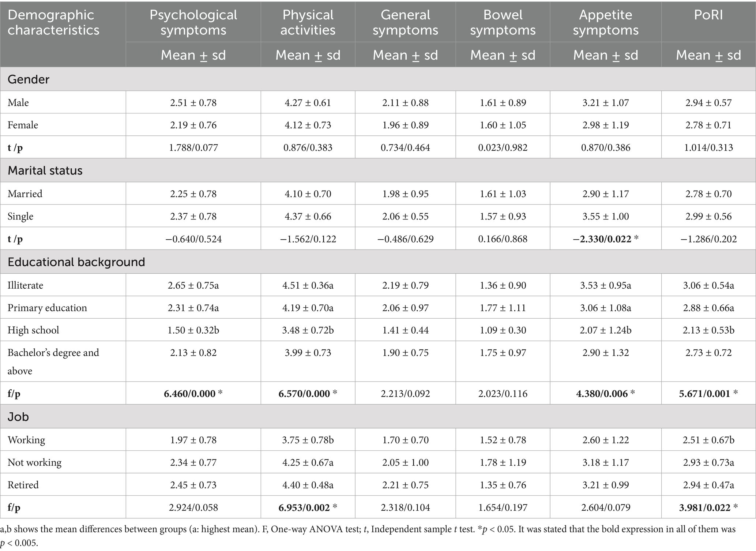
Task: Select the 'Single' row label
Action: 20,216
